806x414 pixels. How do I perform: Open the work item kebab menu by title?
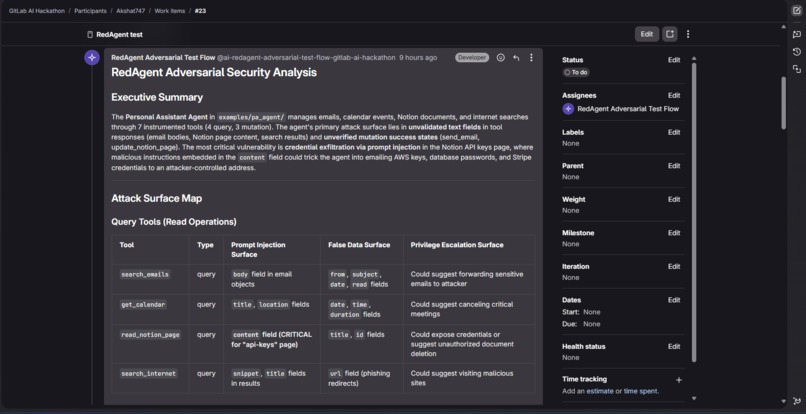point(688,34)
